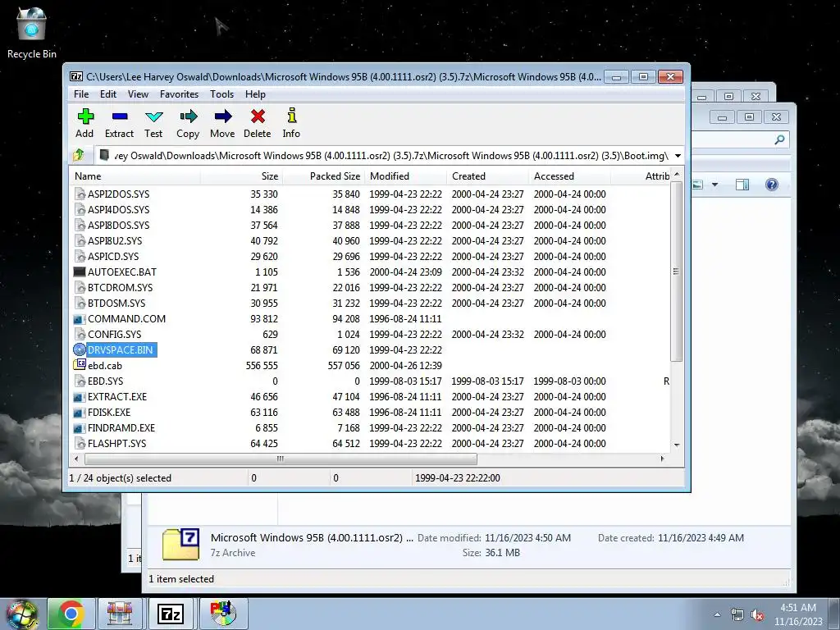Click the red Delete icon
This screenshot has height=630, width=840.
[257, 116]
